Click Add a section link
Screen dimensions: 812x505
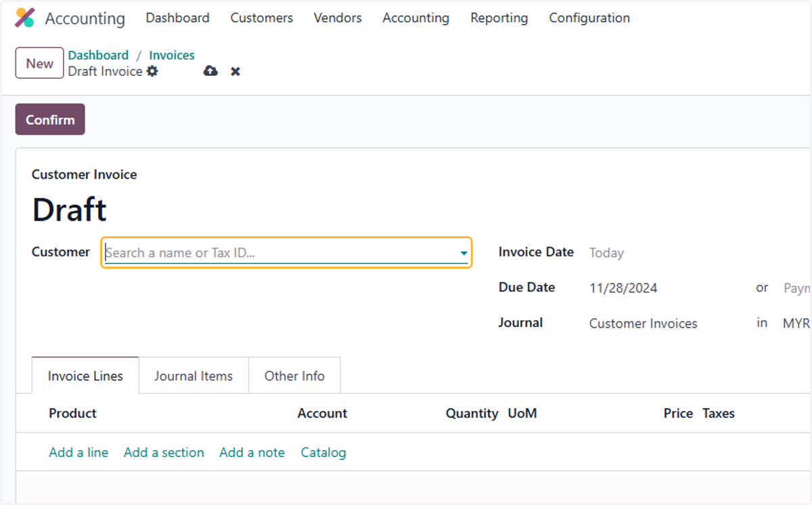[164, 452]
